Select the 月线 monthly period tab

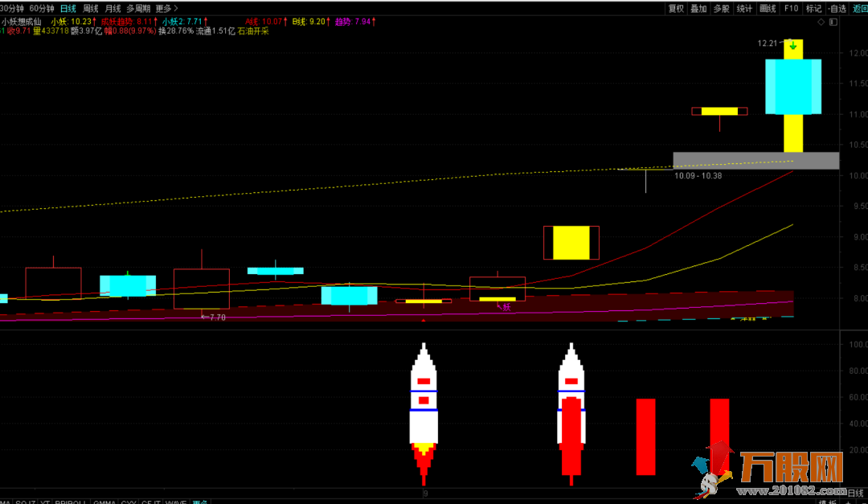click(113, 8)
